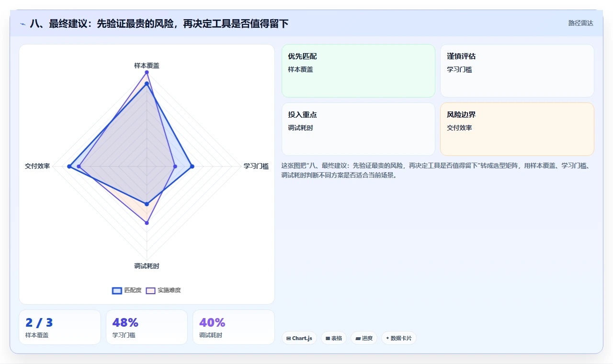This screenshot has width=613, height=364.
Task: Select the 谨慎评估 card
Action: click(517, 71)
